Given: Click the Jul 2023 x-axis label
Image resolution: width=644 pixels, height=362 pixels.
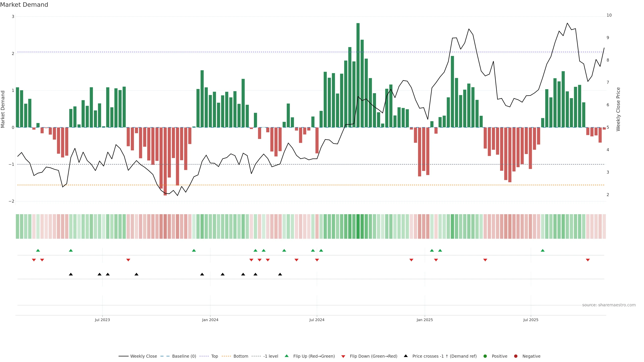Looking at the screenshot, I should (x=102, y=320).
